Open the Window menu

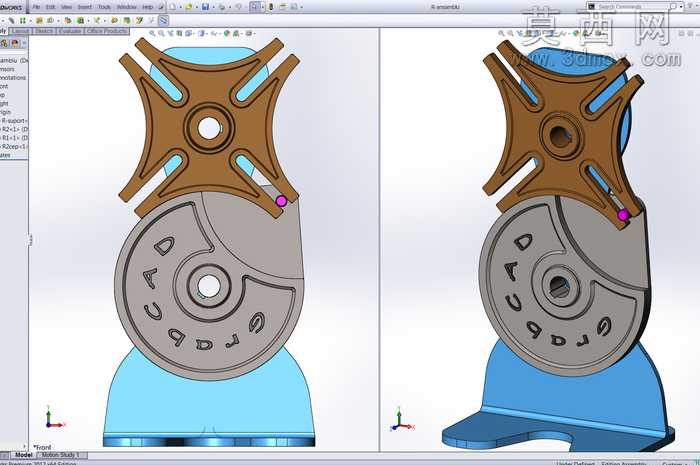(126, 7)
